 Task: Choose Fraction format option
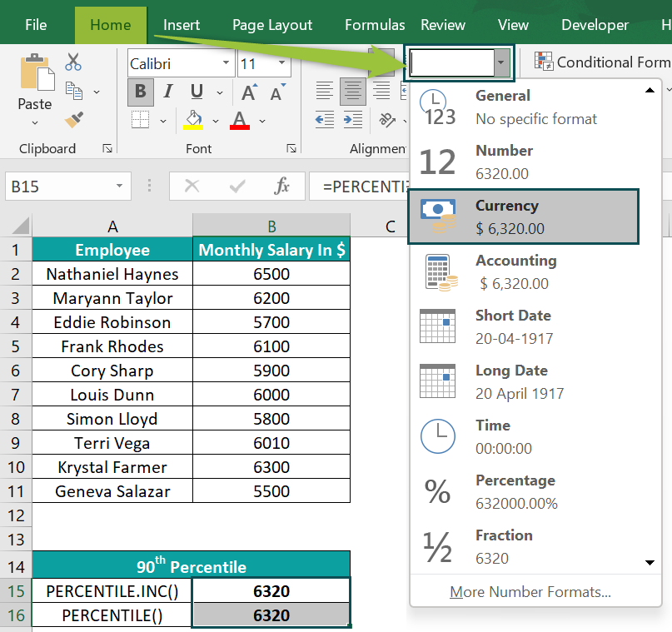coord(524,546)
